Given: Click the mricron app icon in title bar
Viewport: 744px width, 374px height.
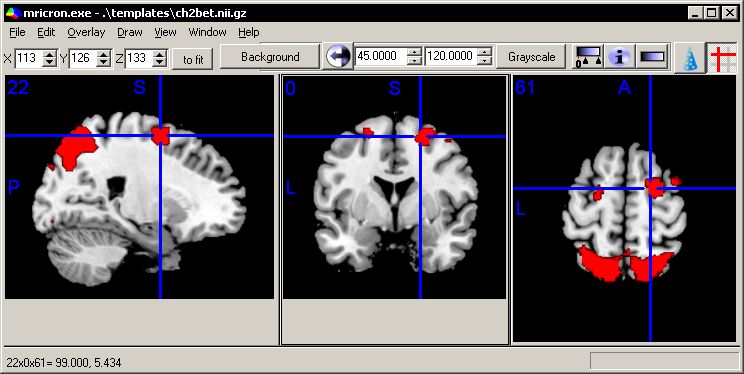Looking at the screenshot, I should (13, 13).
